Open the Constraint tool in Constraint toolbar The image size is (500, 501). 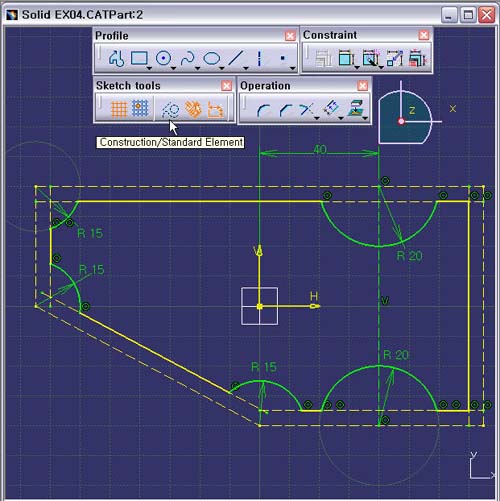346,59
